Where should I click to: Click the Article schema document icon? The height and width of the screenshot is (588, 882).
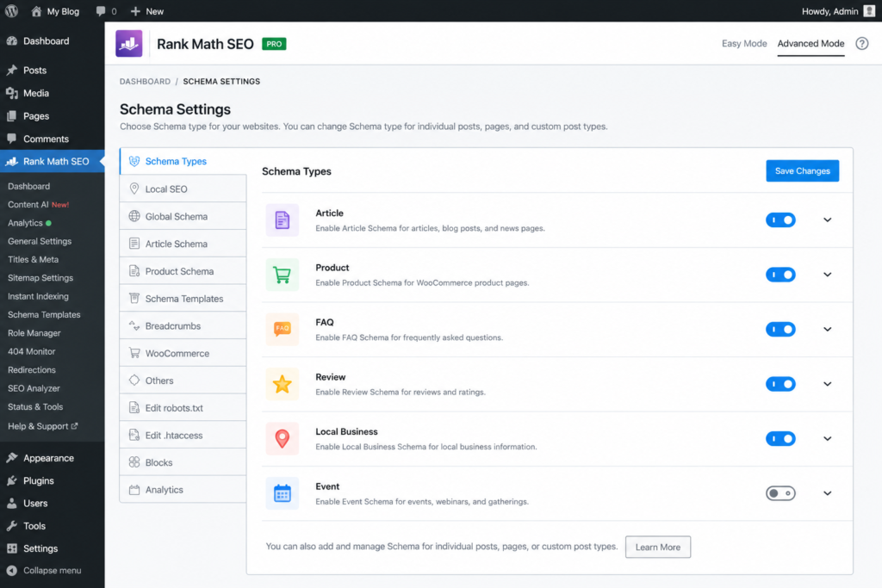point(283,220)
